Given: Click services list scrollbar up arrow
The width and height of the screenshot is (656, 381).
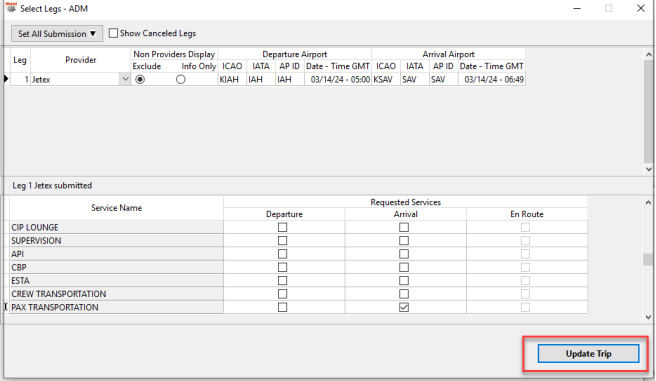Looking at the screenshot, I should click(648, 202).
